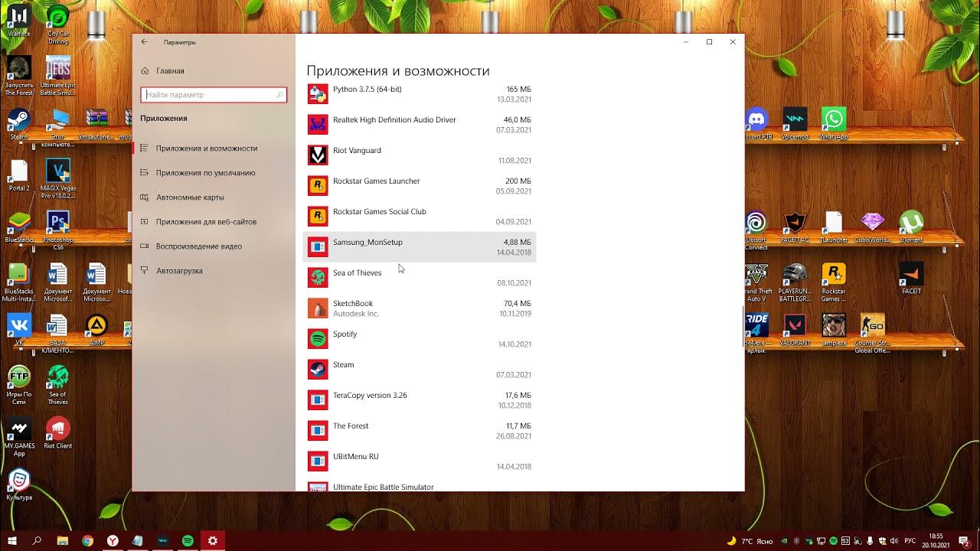
Task: Click the Realtek High Definition Audio Driver icon
Action: coord(318,124)
